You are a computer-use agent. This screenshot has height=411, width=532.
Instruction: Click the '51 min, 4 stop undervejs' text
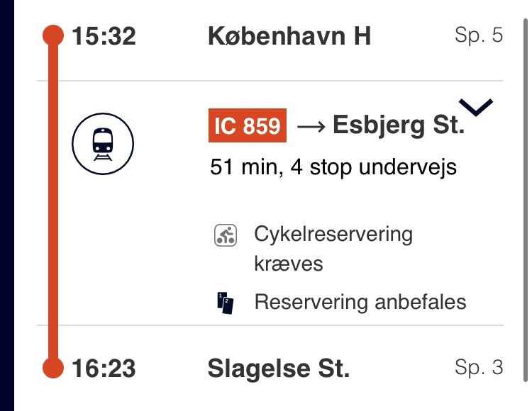(333, 167)
